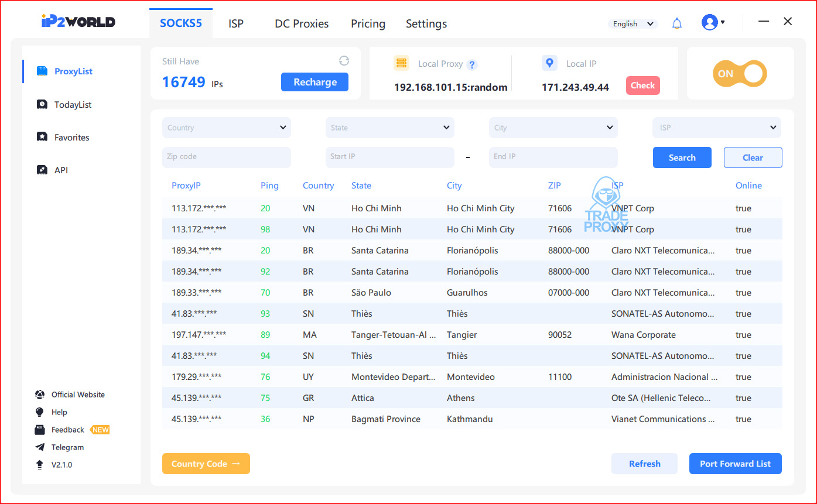Viewport: 817px width, 504px height.
Task: Minimize the IP2World window
Action: (x=764, y=21)
